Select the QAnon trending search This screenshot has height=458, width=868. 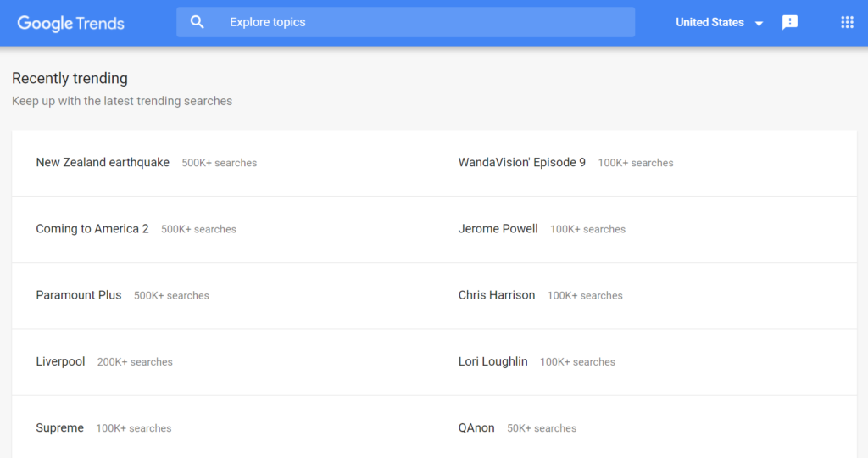coord(476,428)
